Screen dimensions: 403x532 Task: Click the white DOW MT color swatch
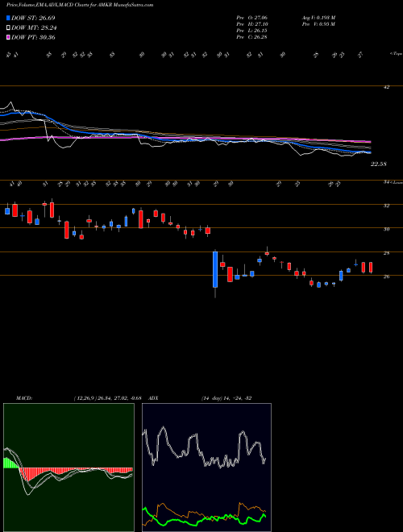click(x=8, y=28)
